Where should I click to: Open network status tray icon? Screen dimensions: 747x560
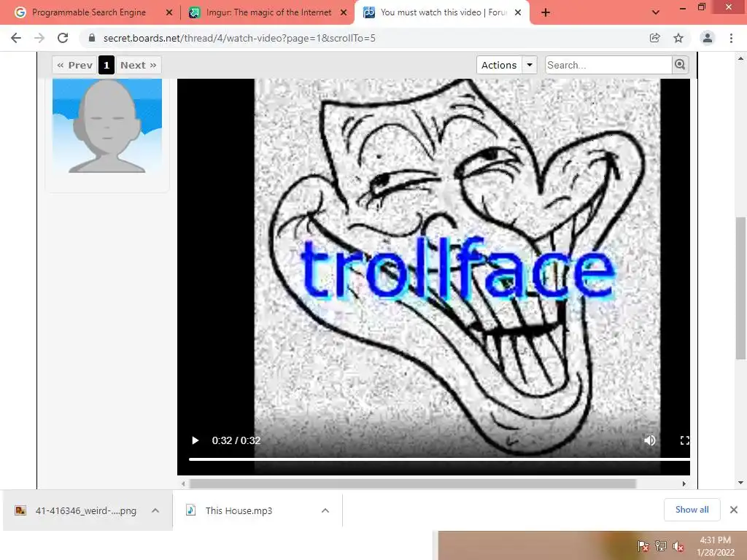pos(661,546)
